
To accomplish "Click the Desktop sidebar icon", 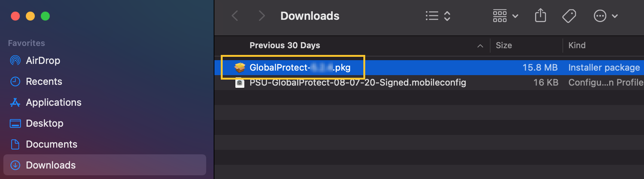I will tap(15, 123).
